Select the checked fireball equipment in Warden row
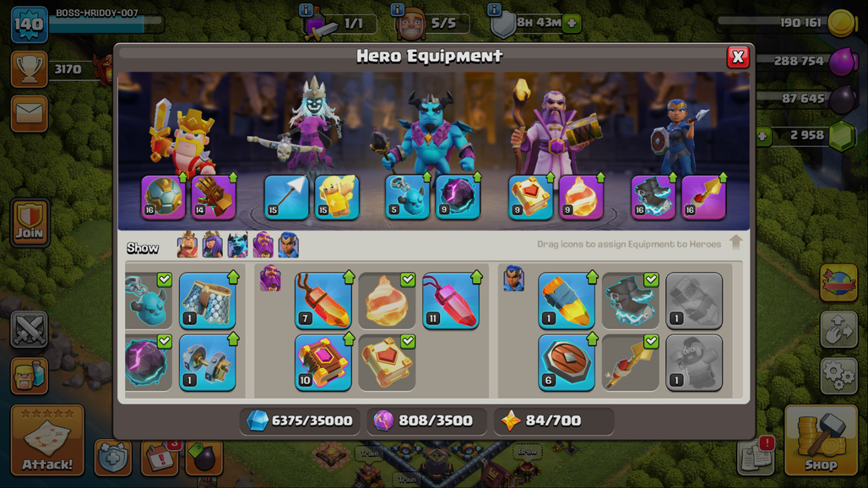The width and height of the screenshot is (868, 488). (x=387, y=301)
